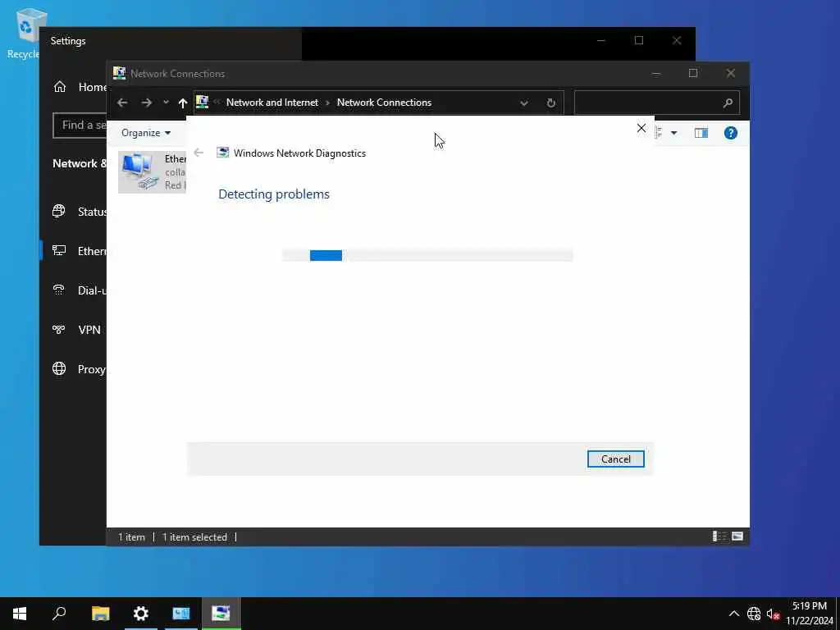The height and width of the screenshot is (630, 840).
Task: Select the Ethernet adapter item
Action: 152,172
